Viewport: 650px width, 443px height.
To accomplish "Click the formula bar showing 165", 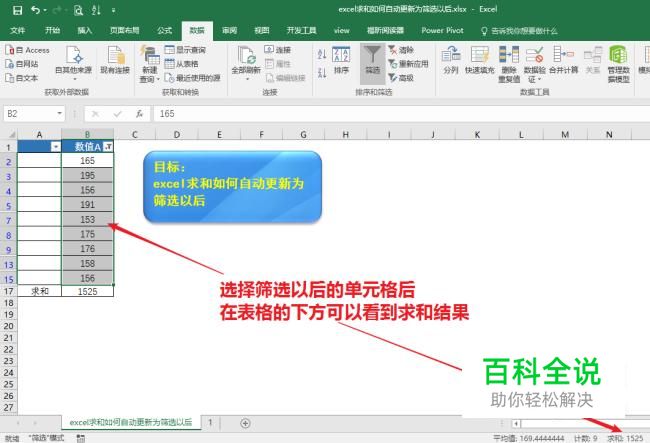I will point(401,114).
